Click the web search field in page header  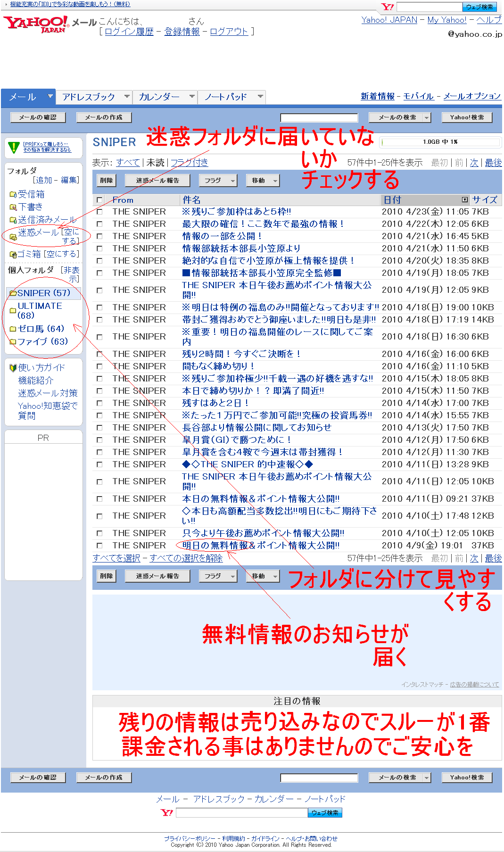coord(430,7)
